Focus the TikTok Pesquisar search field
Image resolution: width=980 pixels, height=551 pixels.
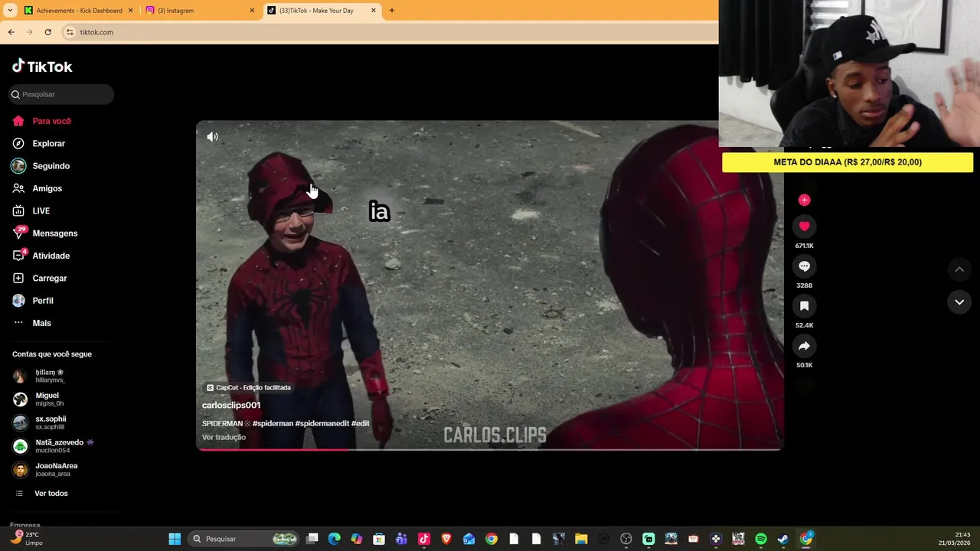[x=61, y=94]
